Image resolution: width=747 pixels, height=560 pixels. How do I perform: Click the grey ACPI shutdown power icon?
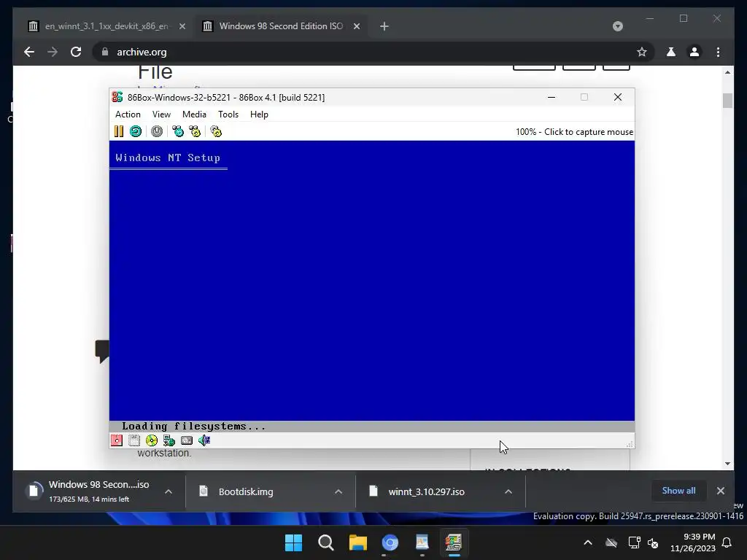[x=157, y=131]
